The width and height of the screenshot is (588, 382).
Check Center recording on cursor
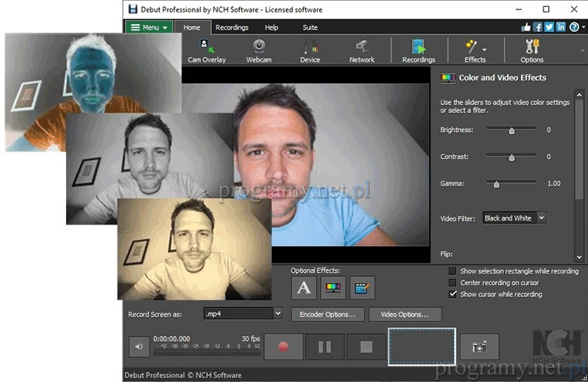coord(452,282)
